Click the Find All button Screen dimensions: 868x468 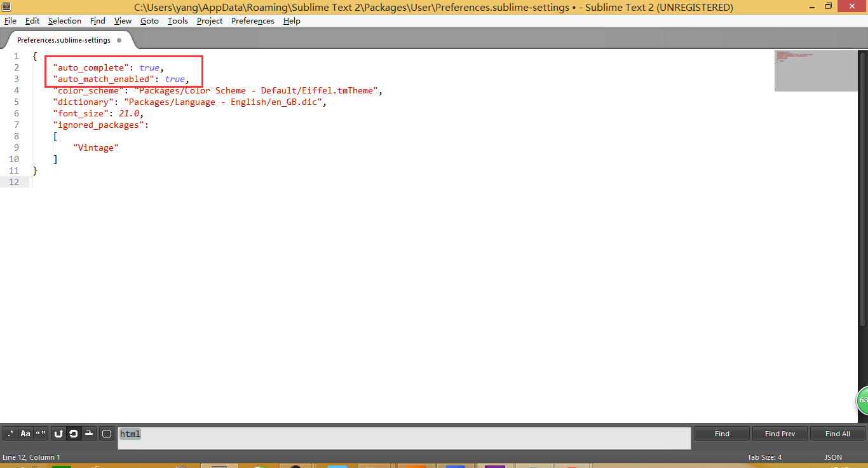pos(837,434)
